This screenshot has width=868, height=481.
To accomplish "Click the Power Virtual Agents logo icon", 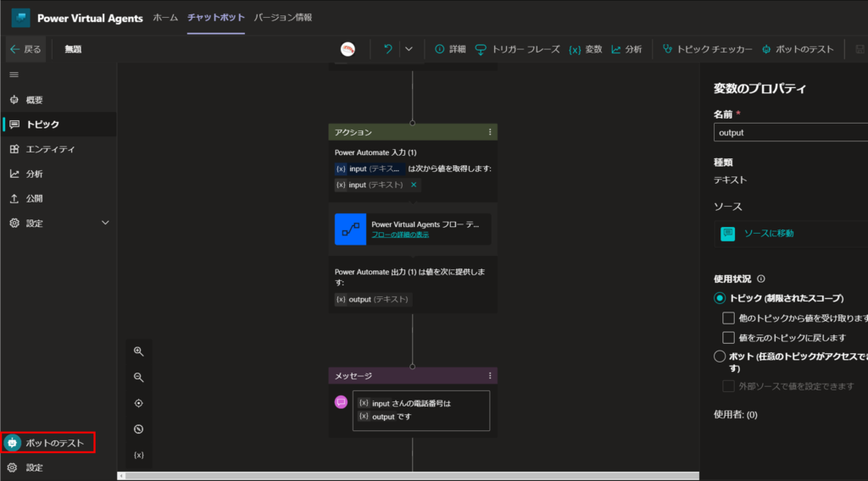I will [20, 18].
